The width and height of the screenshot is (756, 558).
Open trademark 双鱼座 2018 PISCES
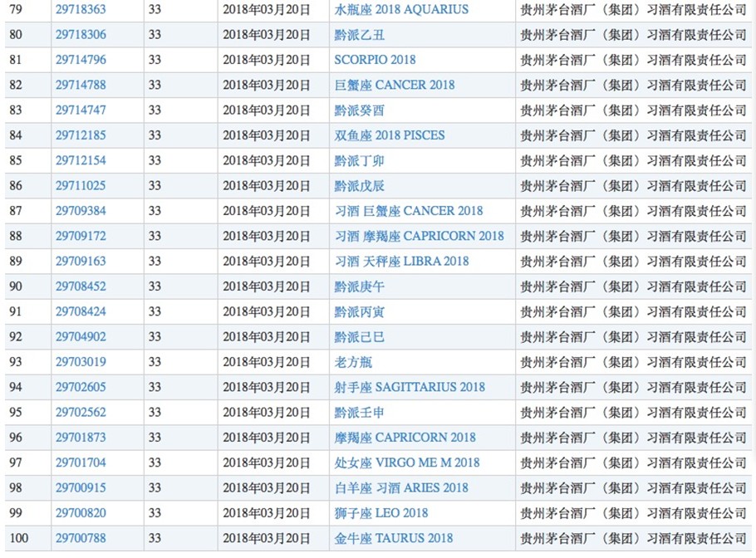[x=390, y=135]
